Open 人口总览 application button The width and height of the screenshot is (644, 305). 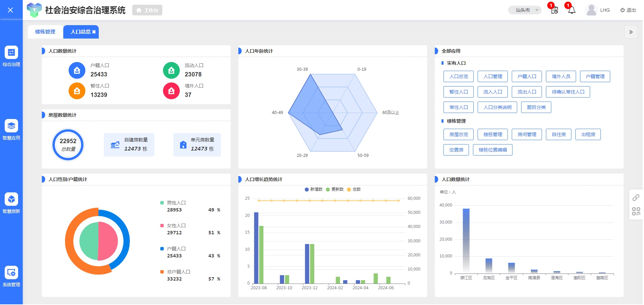pos(459,76)
